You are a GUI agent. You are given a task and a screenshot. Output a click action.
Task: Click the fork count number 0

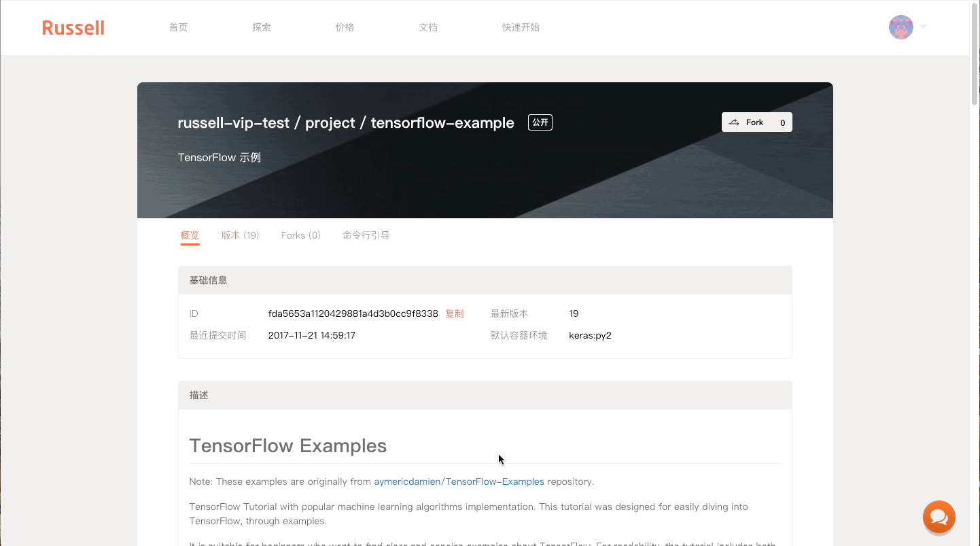782,122
